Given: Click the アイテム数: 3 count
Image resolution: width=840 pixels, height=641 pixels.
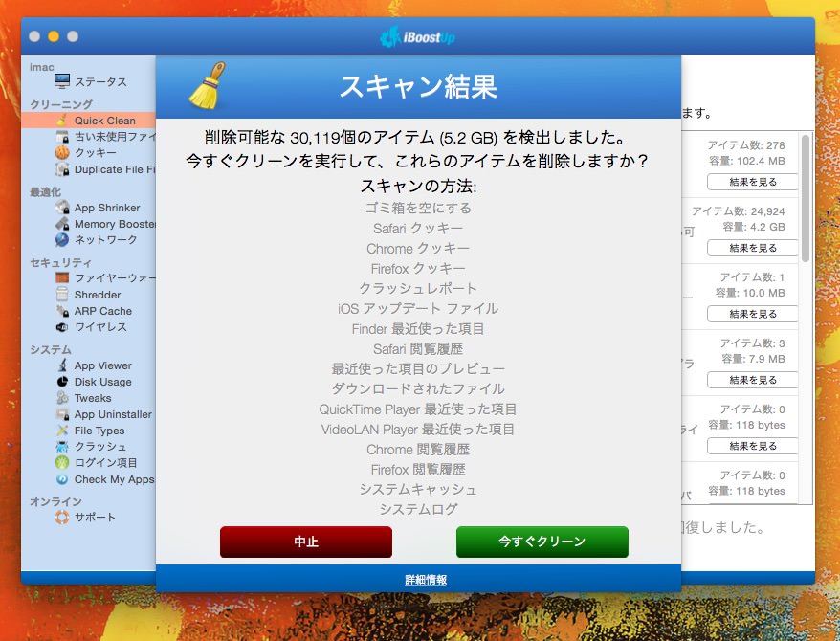Looking at the screenshot, I should [752, 343].
